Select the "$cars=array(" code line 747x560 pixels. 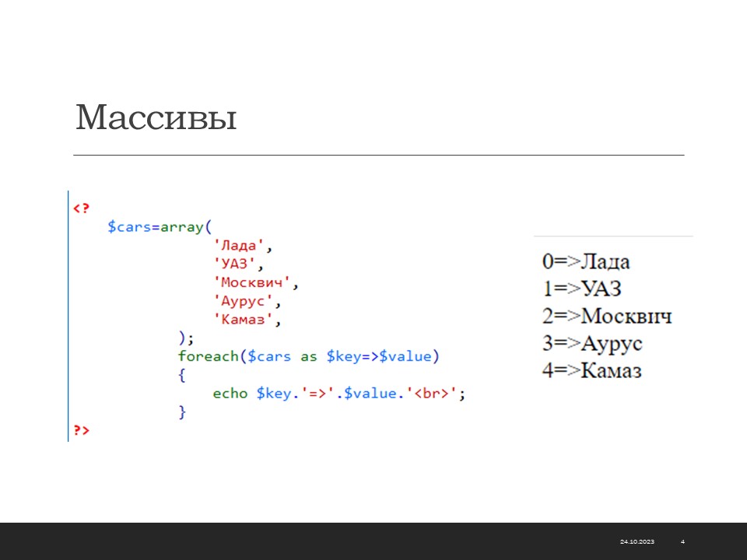click(160, 227)
